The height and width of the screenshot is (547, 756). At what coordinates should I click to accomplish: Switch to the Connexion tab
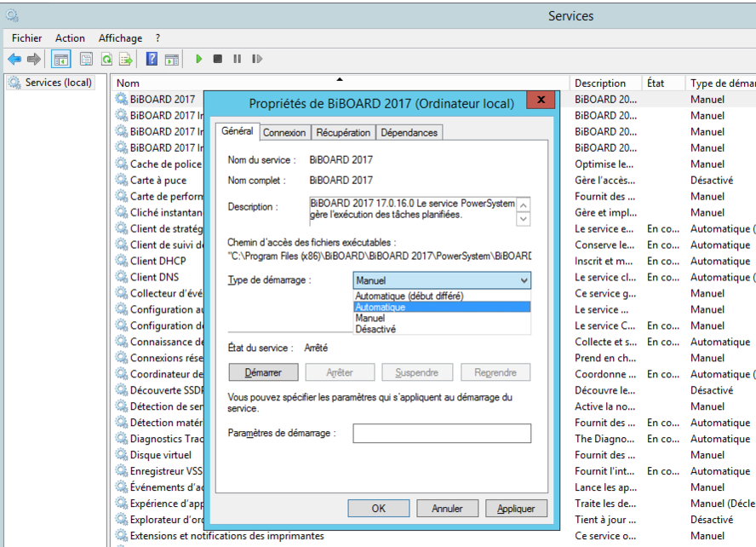tap(284, 133)
